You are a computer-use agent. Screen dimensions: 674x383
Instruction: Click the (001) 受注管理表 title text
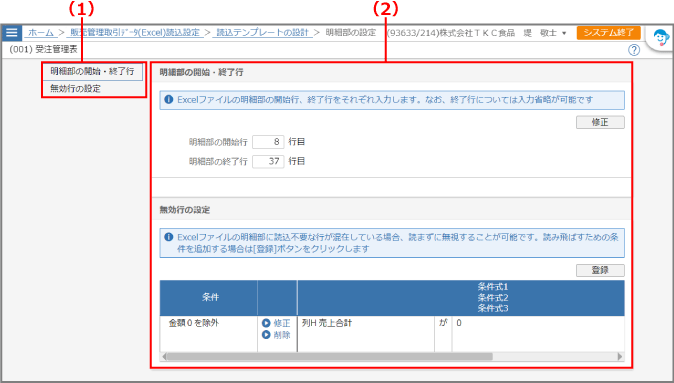point(43,49)
